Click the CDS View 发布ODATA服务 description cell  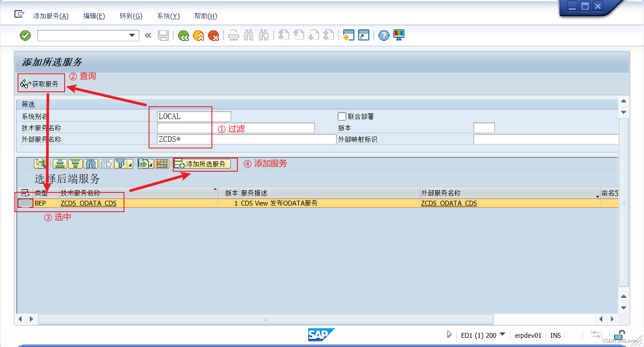coord(330,203)
